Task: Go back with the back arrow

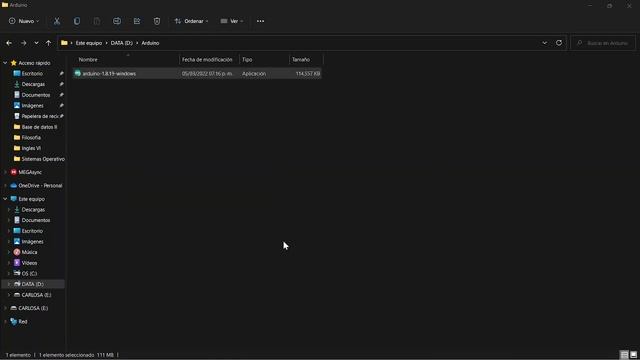Action: point(9,43)
